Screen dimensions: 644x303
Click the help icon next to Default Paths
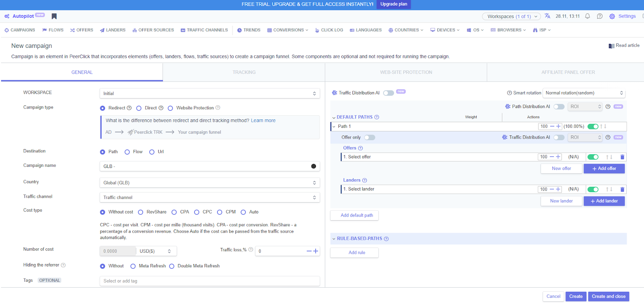pos(377,117)
